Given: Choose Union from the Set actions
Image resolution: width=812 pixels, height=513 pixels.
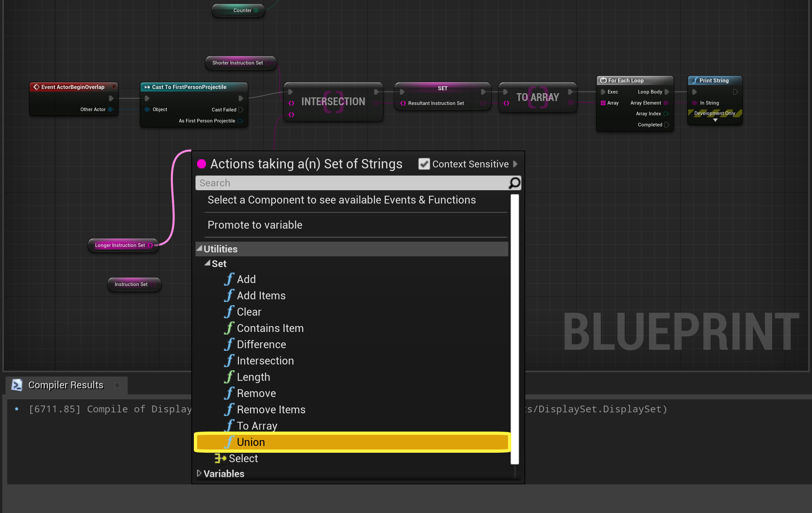Looking at the screenshot, I should [x=251, y=442].
